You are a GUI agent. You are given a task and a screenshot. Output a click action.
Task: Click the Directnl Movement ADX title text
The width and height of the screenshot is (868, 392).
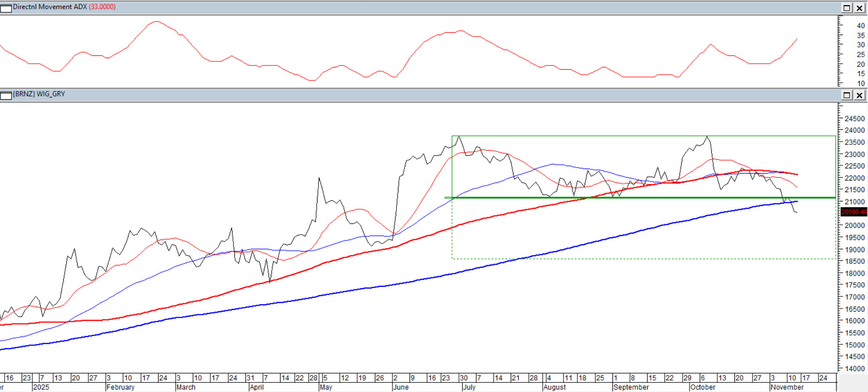click(50, 7)
